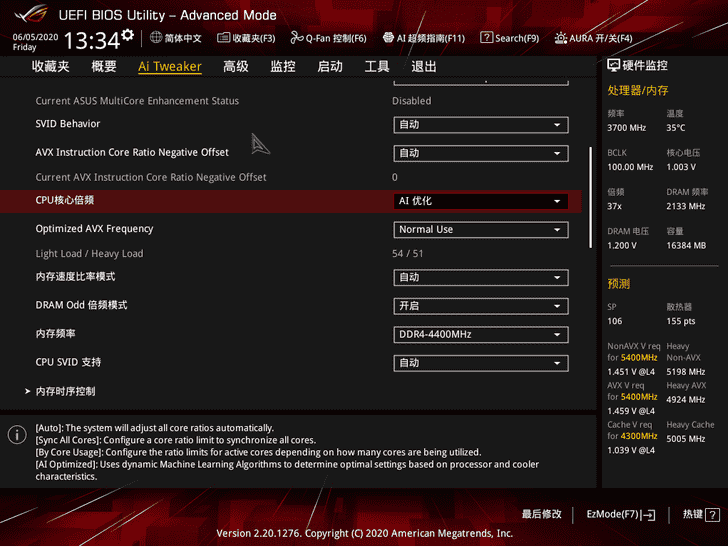Screen dimensions: 728x547
Task: Click the Disabled status value
Action: (411, 101)
